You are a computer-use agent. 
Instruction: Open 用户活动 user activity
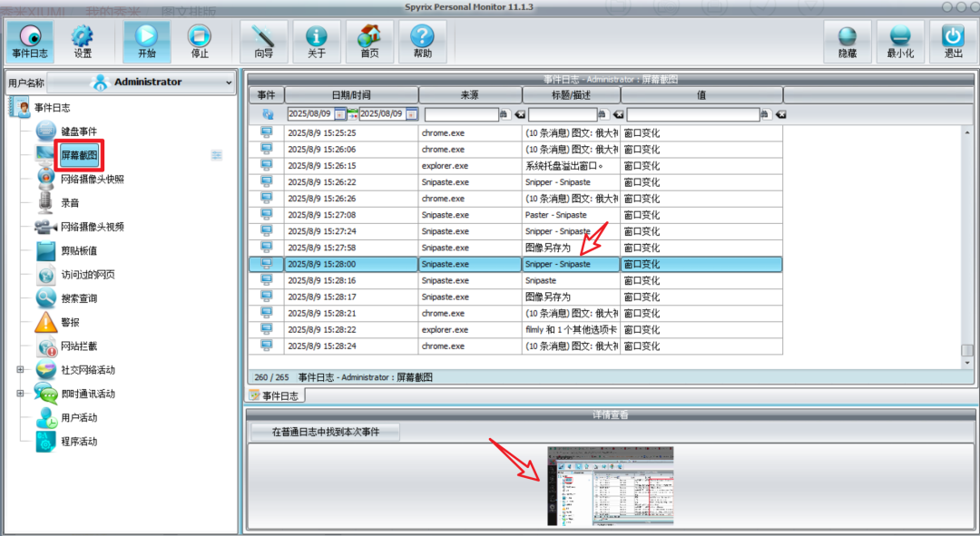pos(79,417)
